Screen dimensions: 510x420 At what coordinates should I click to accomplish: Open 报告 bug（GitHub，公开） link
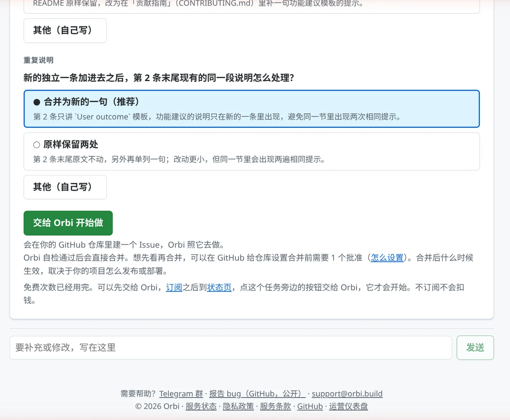(258, 394)
